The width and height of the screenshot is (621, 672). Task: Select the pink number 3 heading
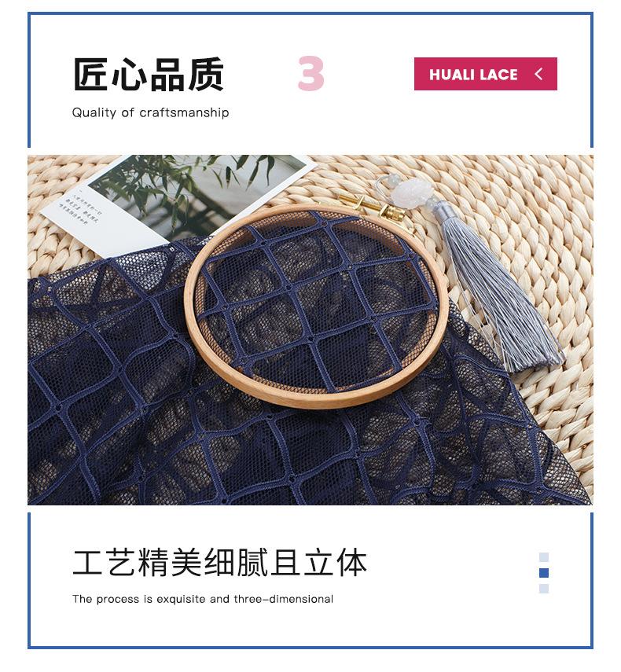(x=310, y=73)
